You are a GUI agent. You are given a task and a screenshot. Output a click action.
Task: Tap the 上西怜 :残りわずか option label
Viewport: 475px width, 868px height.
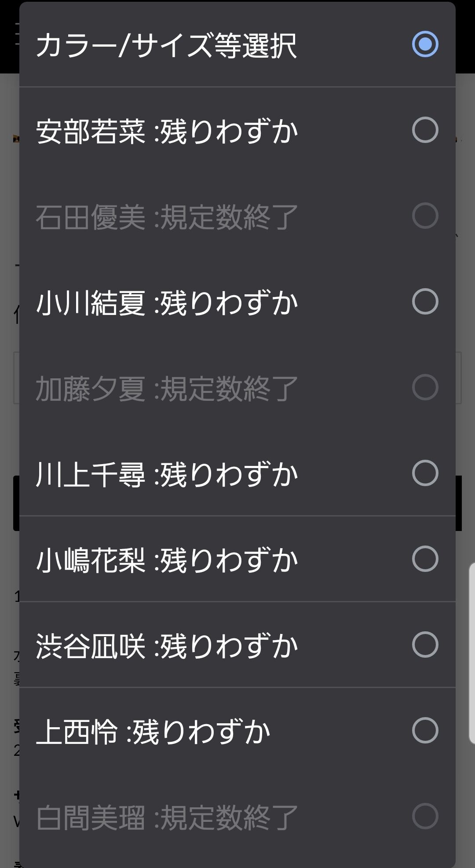pos(153,732)
